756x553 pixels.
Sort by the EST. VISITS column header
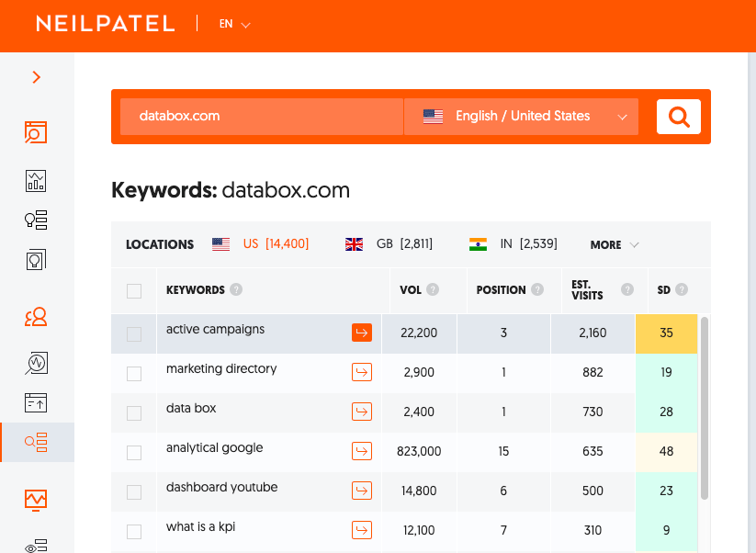(587, 290)
